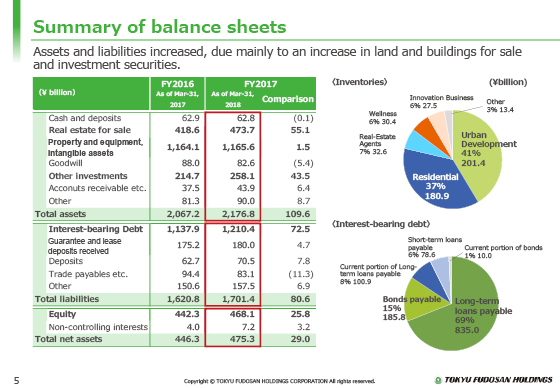This screenshot has height=388, width=560.
Task: Select the 'Interest-bearing Debt' row label
Action: pyautogui.click(x=96, y=229)
